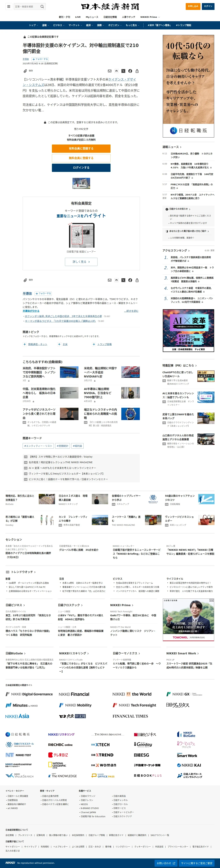Open Myニュース in the top menu
The height and width of the screenshot is (868, 220).
point(92,17)
